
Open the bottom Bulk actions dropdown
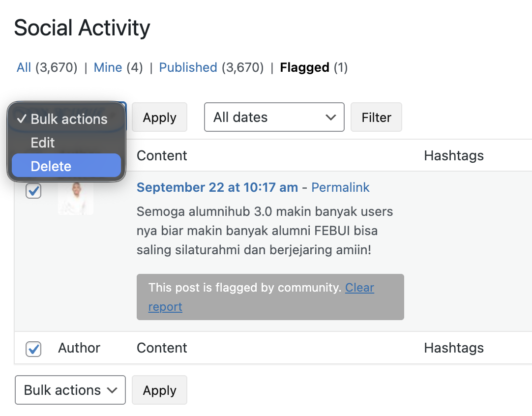(x=70, y=390)
